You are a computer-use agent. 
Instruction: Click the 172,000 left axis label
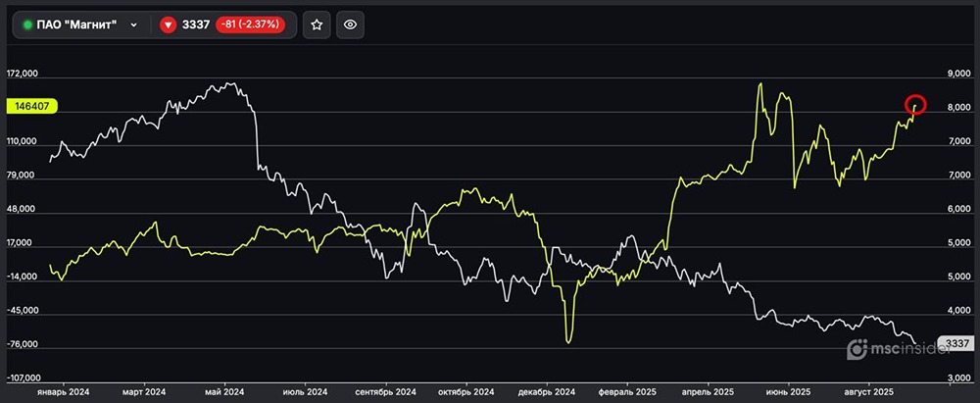tap(22, 74)
